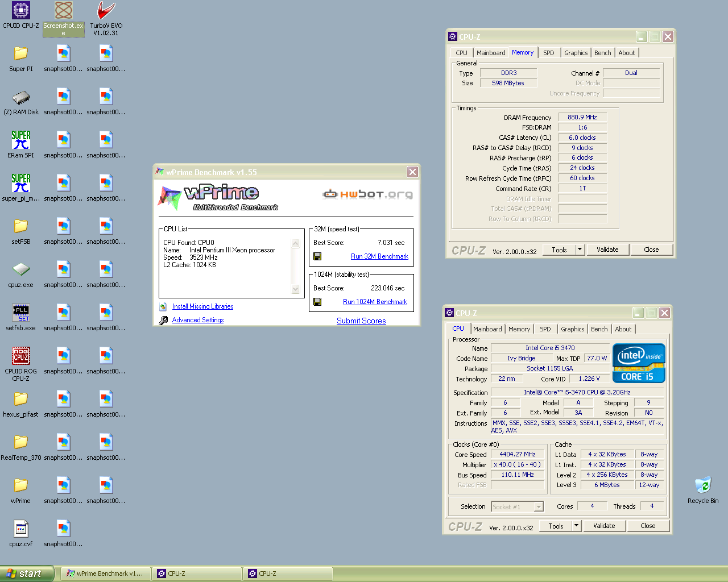728x582 pixels.
Task: Select Memory tab in lower CPU-Z window
Action: click(x=519, y=329)
